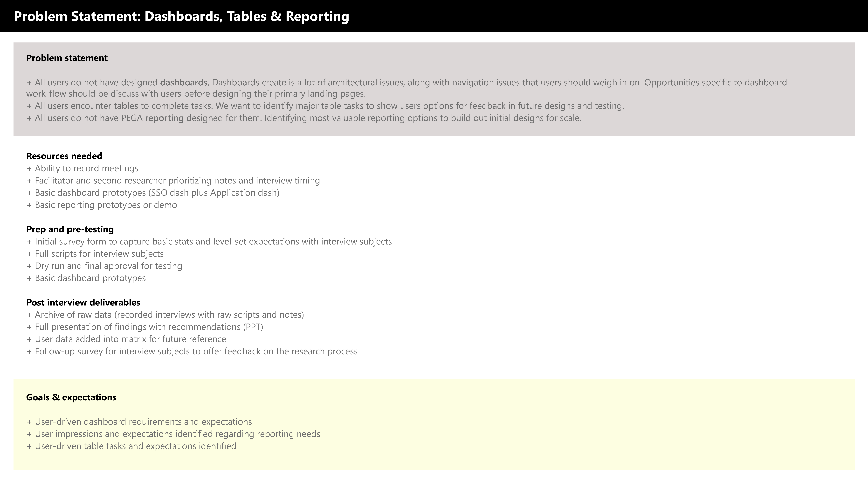Select the 'Prep and pre-testing' heading

[x=70, y=229]
